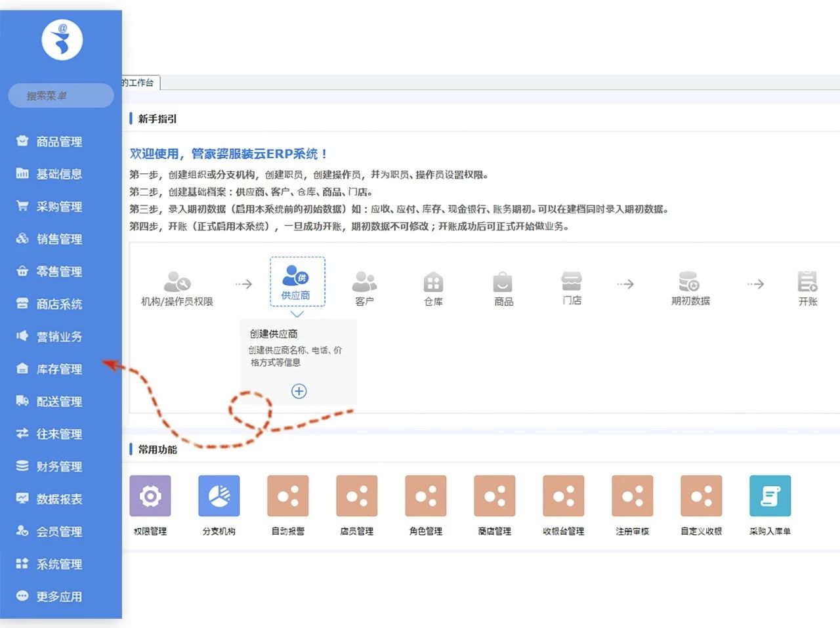Focus the 搜索菜单 search field
Image resolution: width=840 pixels, height=628 pixels.
point(60,96)
